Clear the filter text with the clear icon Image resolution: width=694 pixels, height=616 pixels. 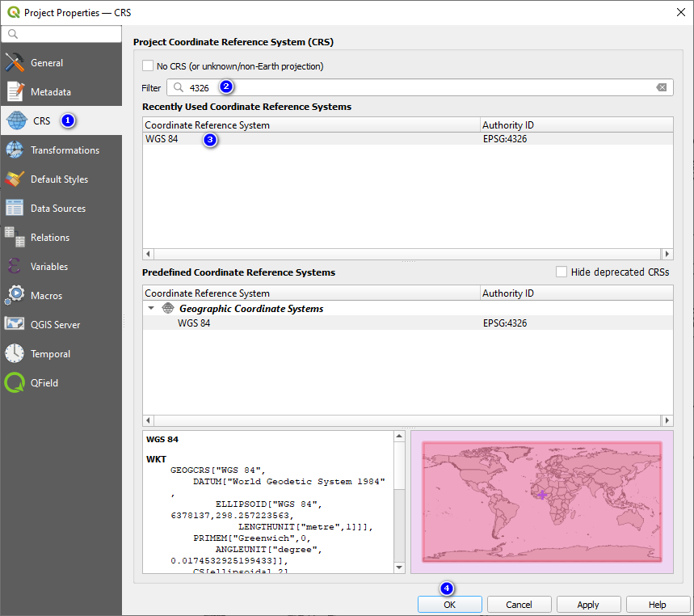pos(661,87)
